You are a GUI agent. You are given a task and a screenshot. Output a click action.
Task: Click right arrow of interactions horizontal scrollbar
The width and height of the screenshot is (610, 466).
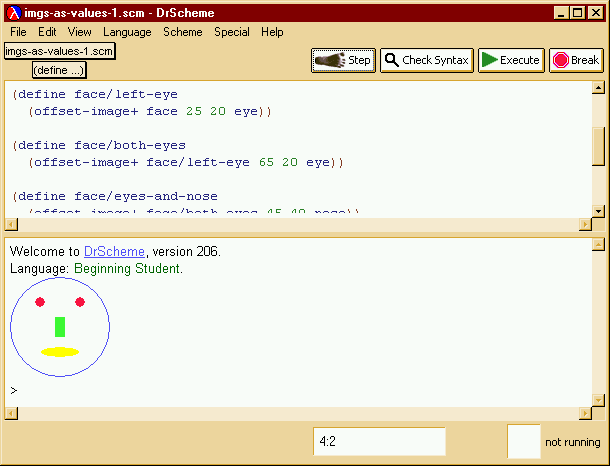tap(585, 413)
